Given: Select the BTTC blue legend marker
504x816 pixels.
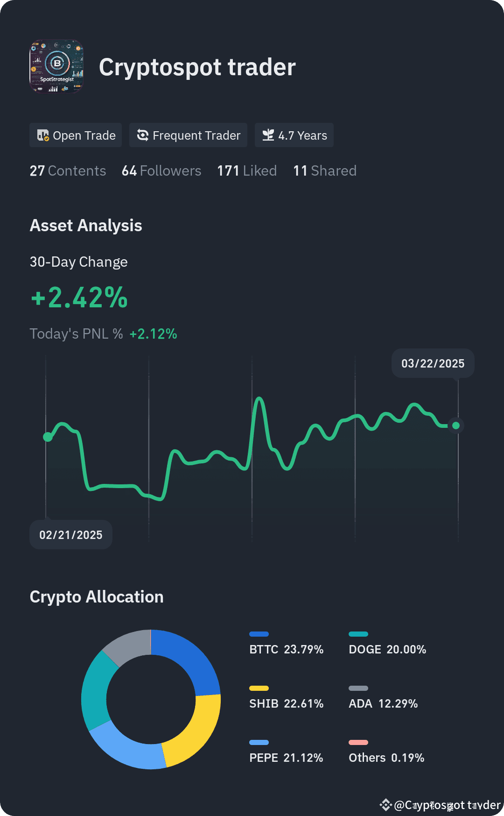Looking at the screenshot, I should [259, 634].
